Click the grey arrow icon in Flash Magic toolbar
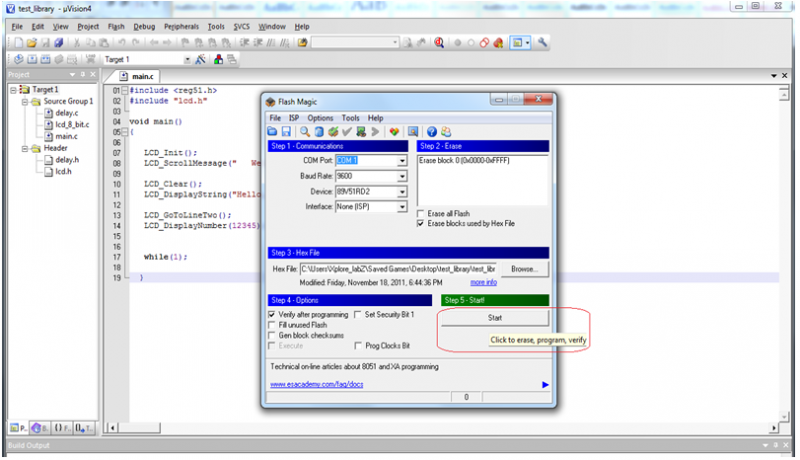Image resolution: width=800 pixels, height=460 pixels. pyautogui.click(x=376, y=132)
